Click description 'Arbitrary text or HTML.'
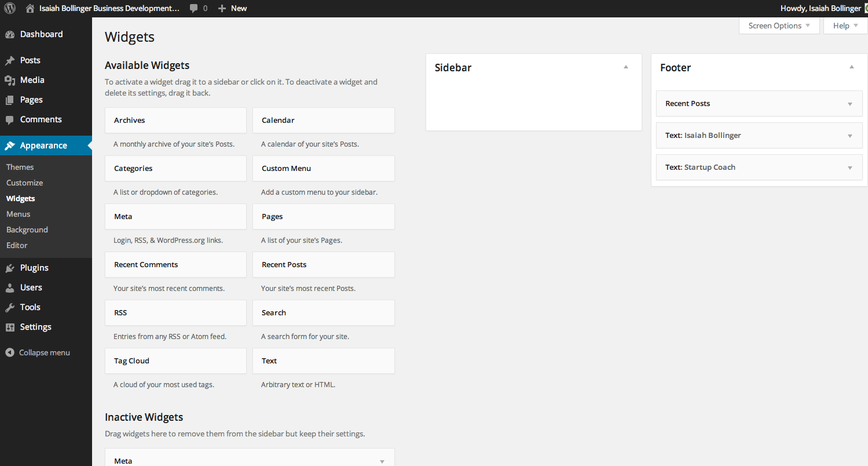 click(x=298, y=384)
